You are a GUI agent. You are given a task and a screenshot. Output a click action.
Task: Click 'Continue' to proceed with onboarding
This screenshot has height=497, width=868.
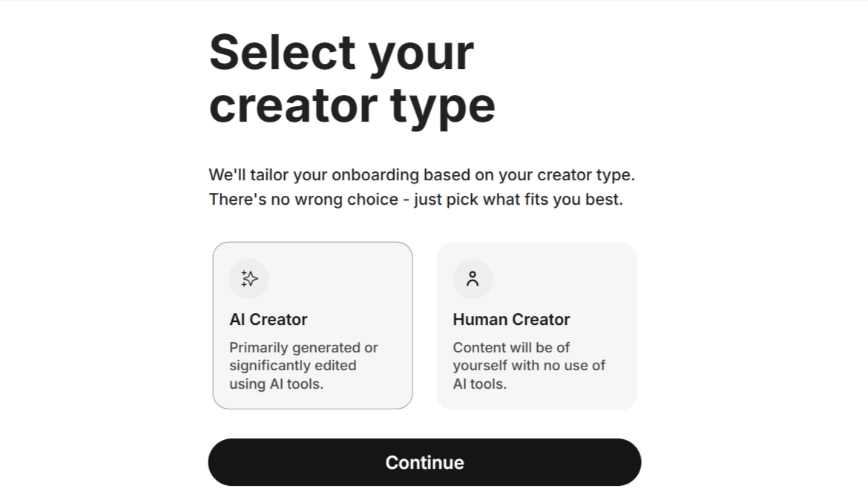coord(424,461)
